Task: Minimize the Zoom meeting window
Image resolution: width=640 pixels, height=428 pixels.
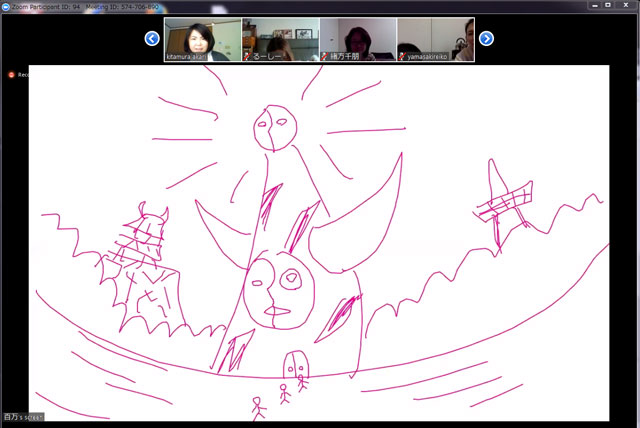Action: point(595,5)
